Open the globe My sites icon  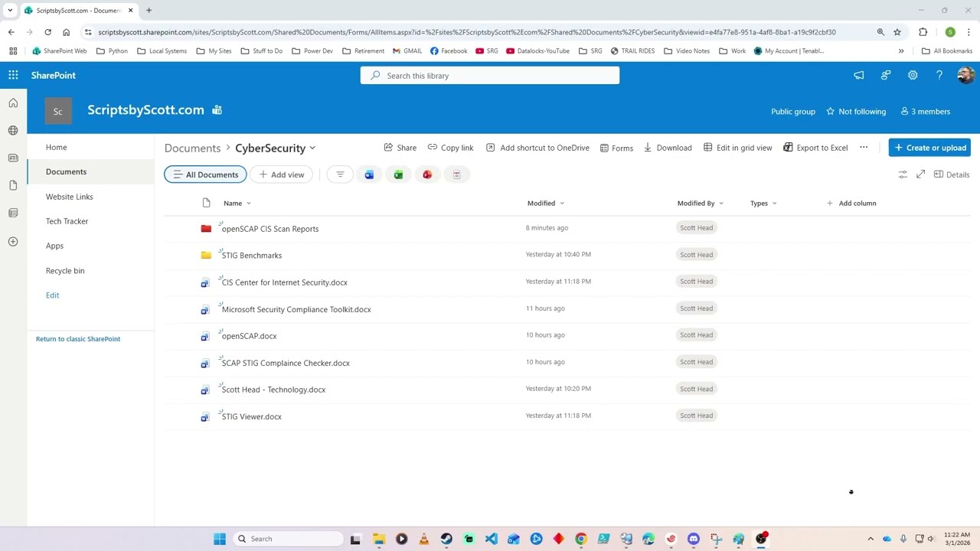pos(13,130)
